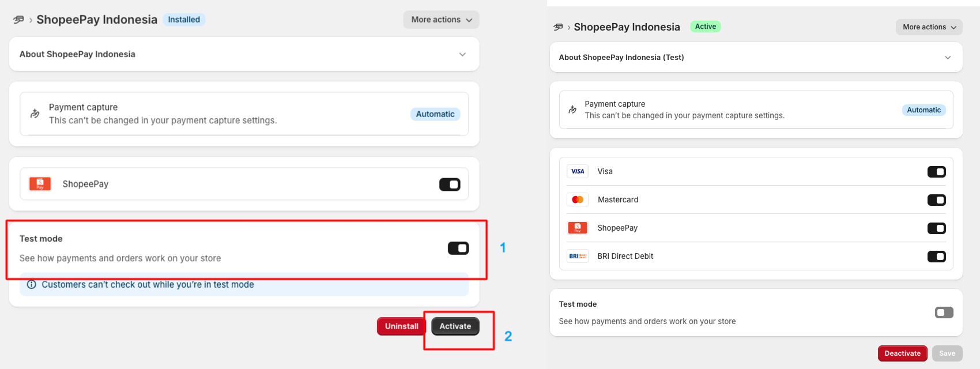
Task: Click the payment providers breadcrumb icon in left panel
Action: 18,20
